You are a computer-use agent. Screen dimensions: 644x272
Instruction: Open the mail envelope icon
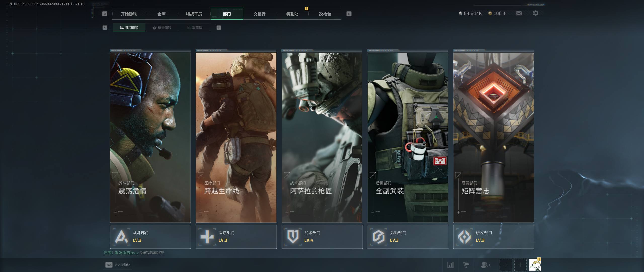pyautogui.click(x=519, y=13)
